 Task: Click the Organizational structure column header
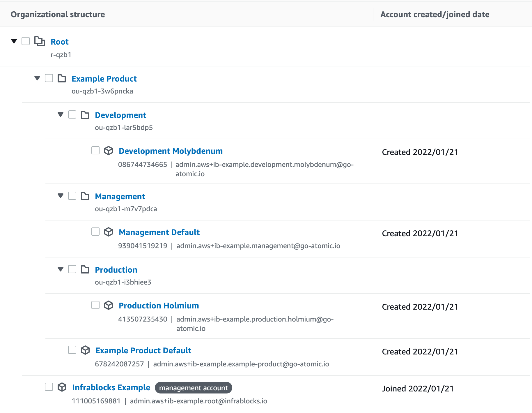point(58,14)
